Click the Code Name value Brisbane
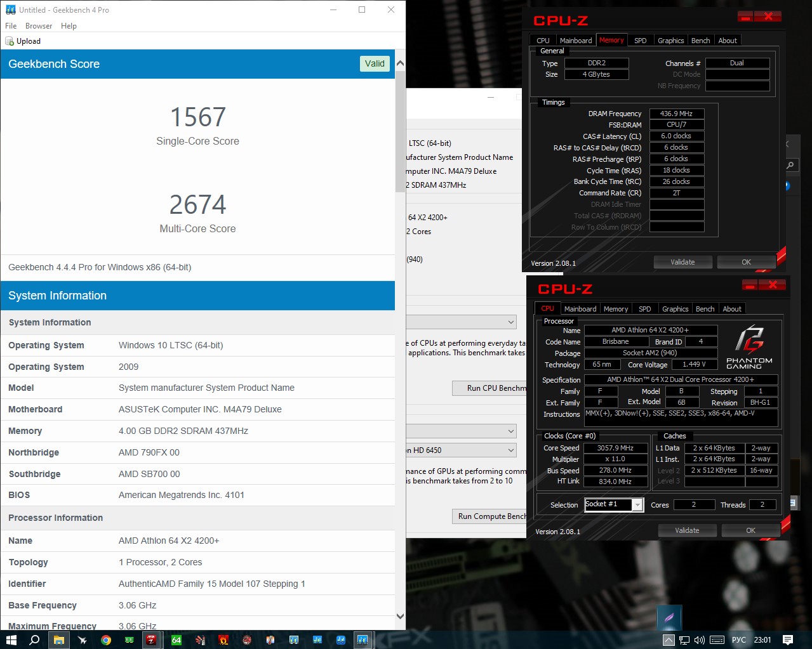Viewport: 812px width, 649px height. click(616, 342)
